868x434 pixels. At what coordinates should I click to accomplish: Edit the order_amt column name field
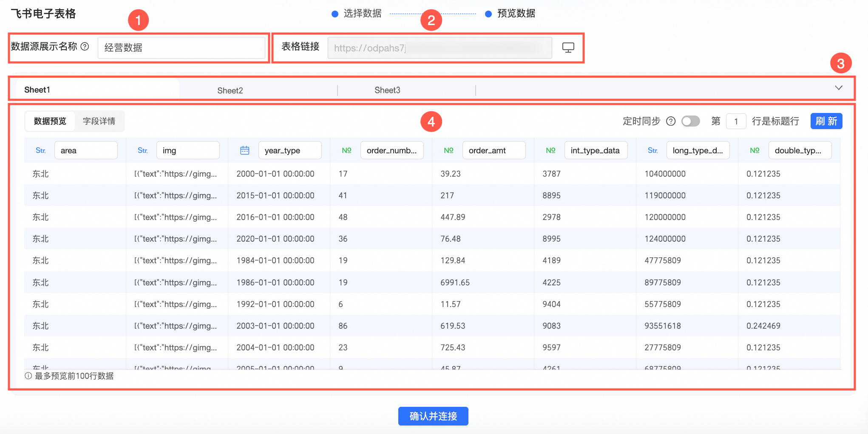494,150
